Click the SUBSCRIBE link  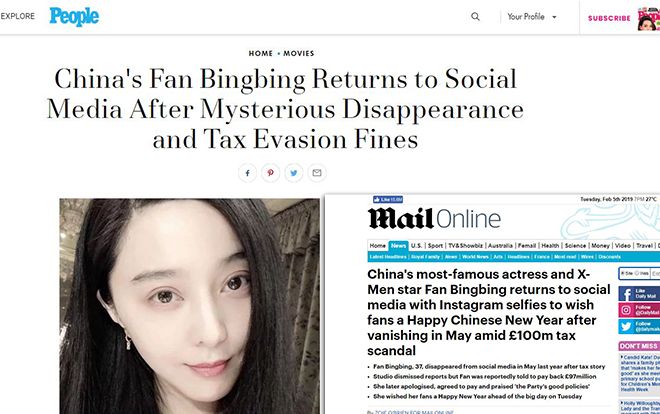[x=609, y=18]
